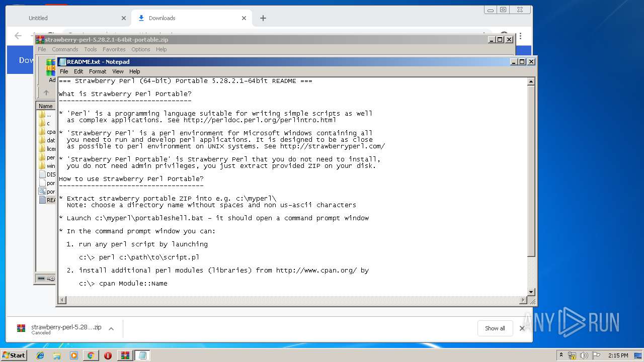The width and height of the screenshot is (644, 362).
Task: Close the Untitled Chrome tab
Action: tap(124, 18)
